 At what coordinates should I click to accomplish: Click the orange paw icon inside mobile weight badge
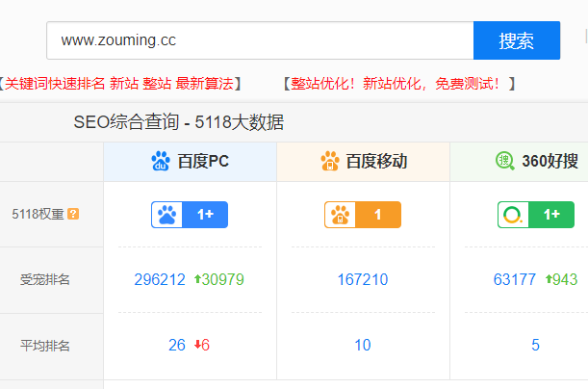[x=340, y=215]
